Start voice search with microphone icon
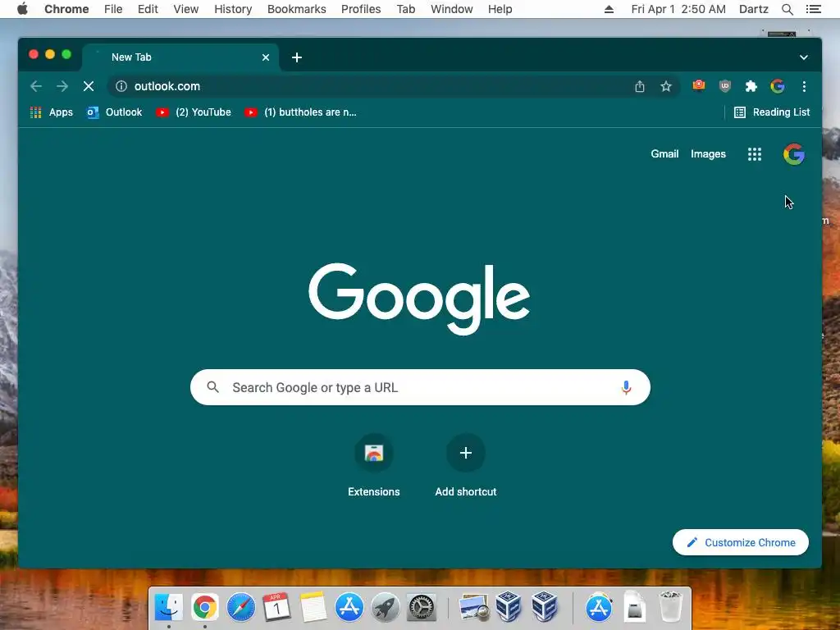Image resolution: width=840 pixels, height=630 pixels. tap(626, 387)
